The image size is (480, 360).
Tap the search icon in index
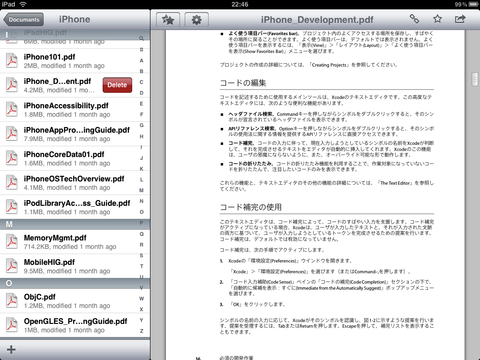[x=142, y=38]
